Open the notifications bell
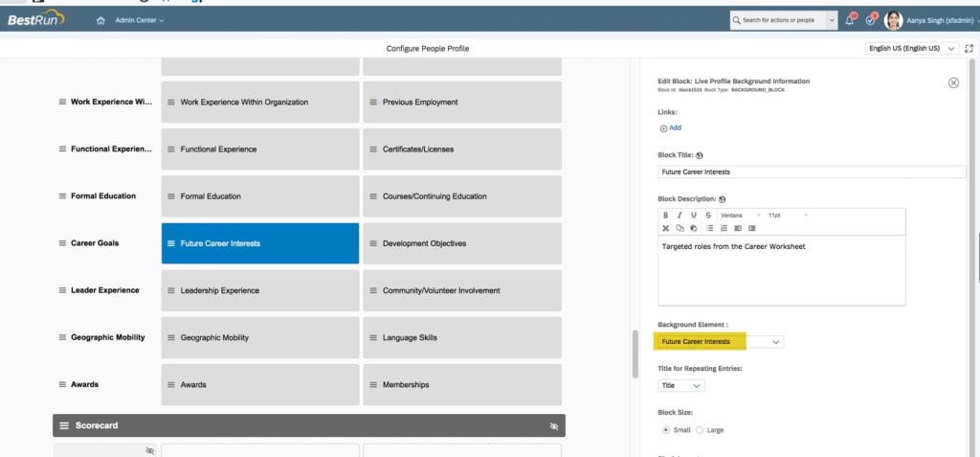Screen dimensions: 980x457 [849, 20]
